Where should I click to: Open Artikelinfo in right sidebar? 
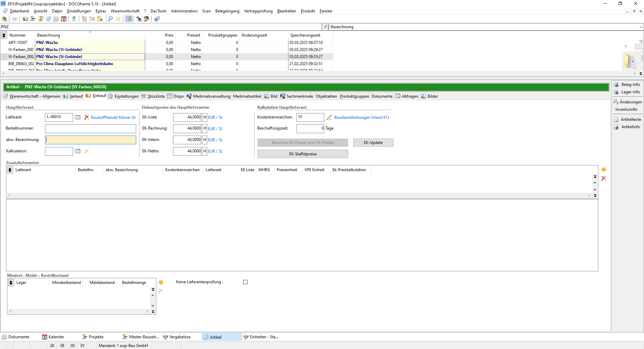pyautogui.click(x=627, y=127)
